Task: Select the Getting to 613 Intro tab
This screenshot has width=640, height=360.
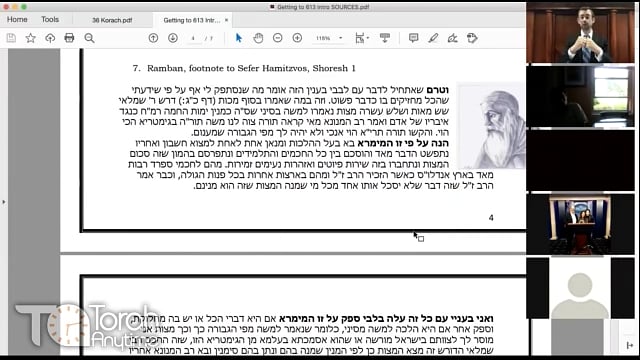Action: click(191, 20)
